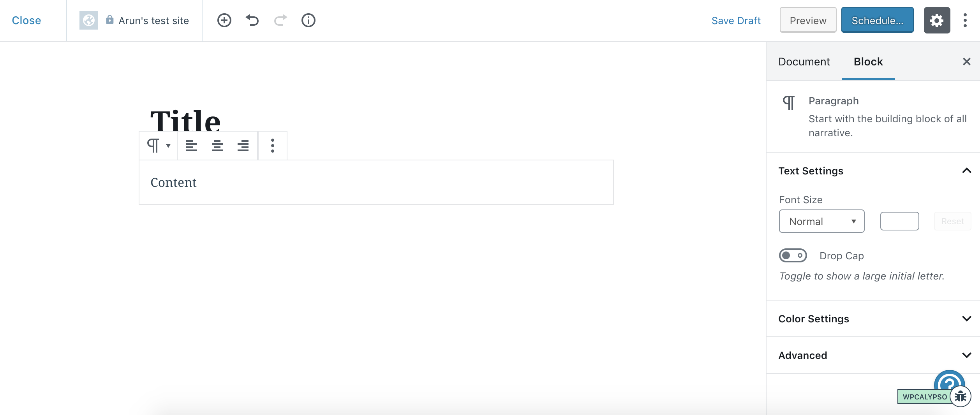Screen dimensions: 980x415
Task: Open the Font Size Normal dropdown
Action: pos(821,221)
